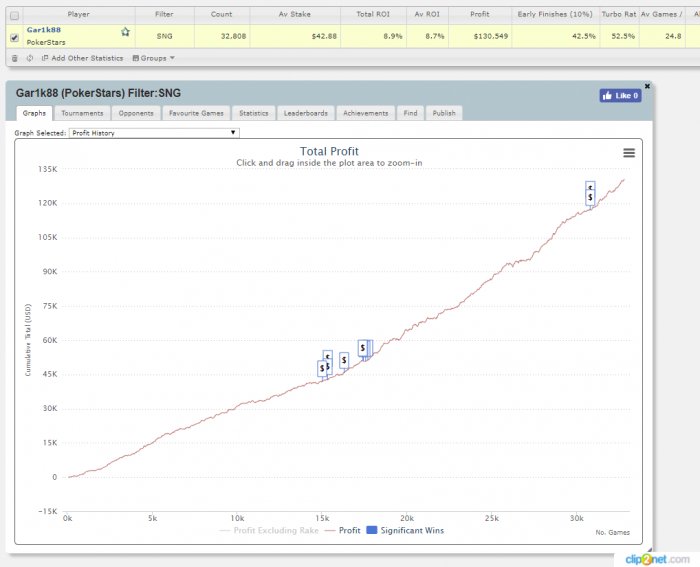The width and height of the screenshot is (700, 567).
Task: Switch to Favourite Games tab
Action: 196,113
